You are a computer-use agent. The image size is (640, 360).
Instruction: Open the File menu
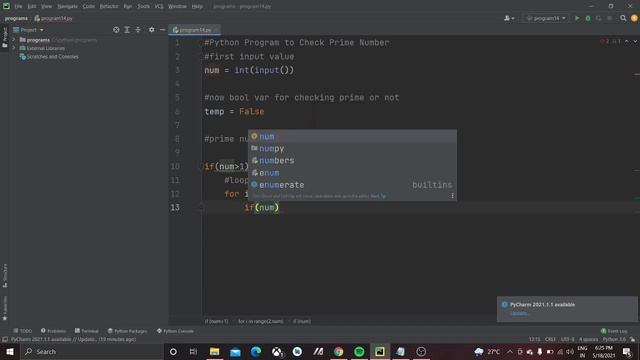pyautogui.click(x=18, y=7)
